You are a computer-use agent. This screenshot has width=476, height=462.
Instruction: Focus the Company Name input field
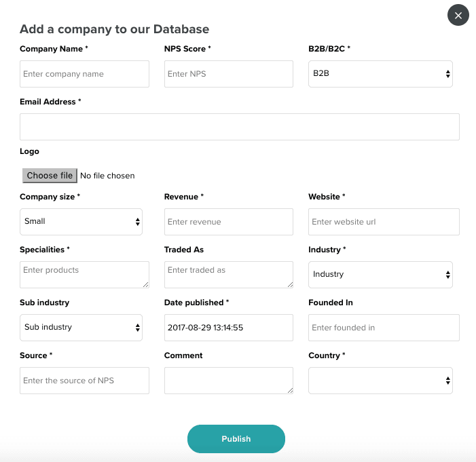click(84, 74)
